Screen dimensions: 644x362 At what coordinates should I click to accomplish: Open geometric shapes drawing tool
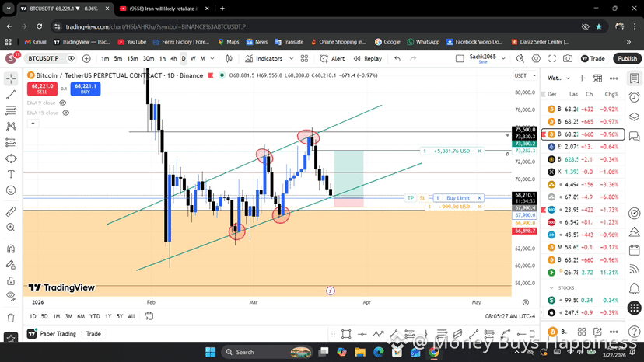click(11, 158)
